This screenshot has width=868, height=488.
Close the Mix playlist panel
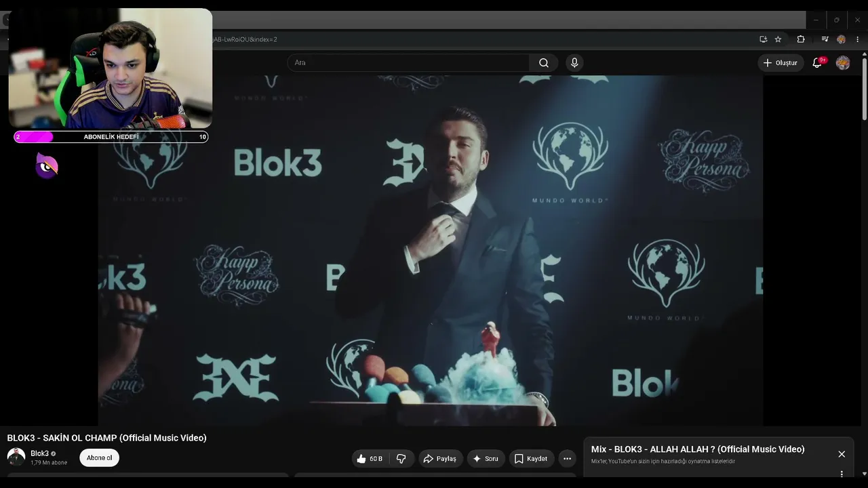click(842, 454)
